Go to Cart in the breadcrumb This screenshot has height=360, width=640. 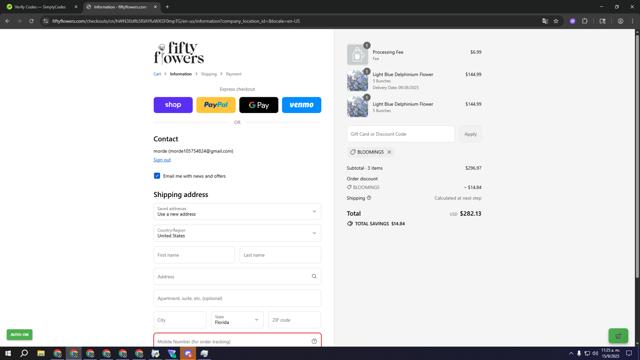[x=157, y=74]
